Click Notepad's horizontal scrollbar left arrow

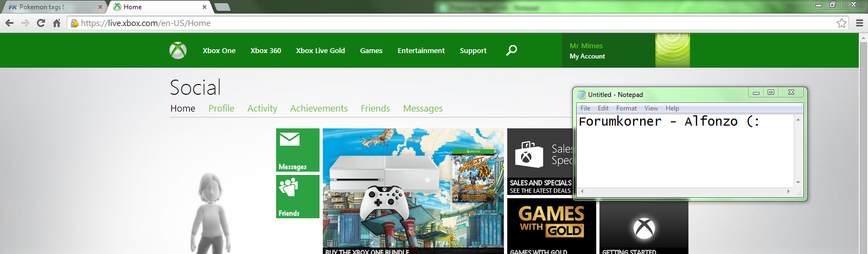click(582, 191)
